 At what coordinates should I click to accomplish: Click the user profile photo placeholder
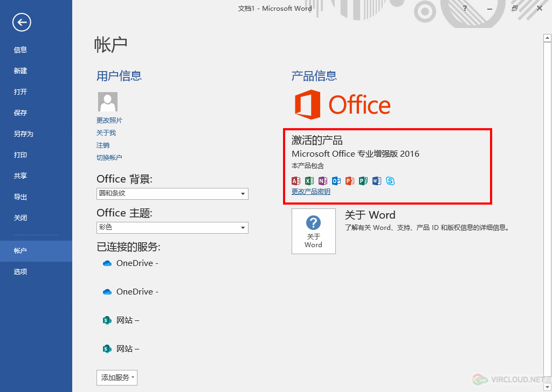[x=108, y=102]
